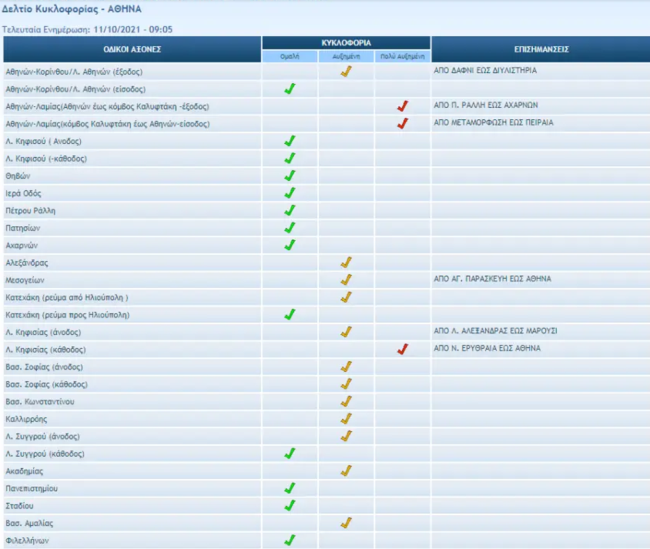Select the Πολύ Αυξημένη column header

[x=402, y=57]
